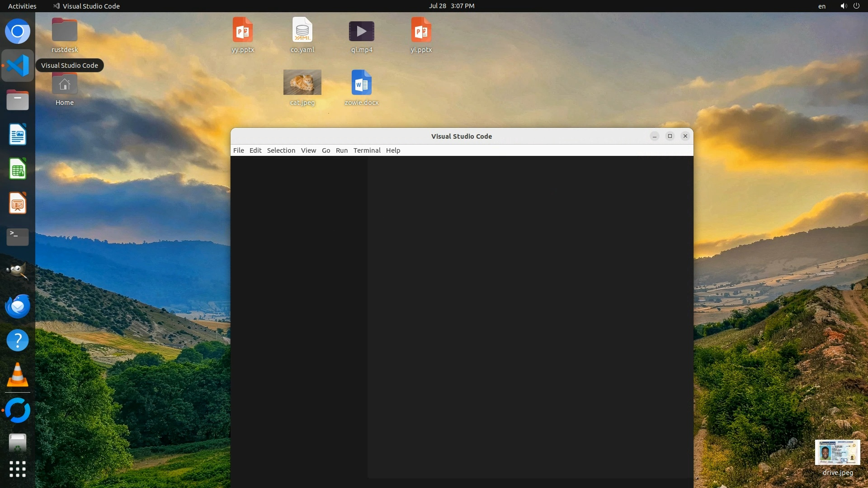Click the Visual Studio Code dock icon
The width and height of the screenshot is (868, 488).
[x=18, y=66]
